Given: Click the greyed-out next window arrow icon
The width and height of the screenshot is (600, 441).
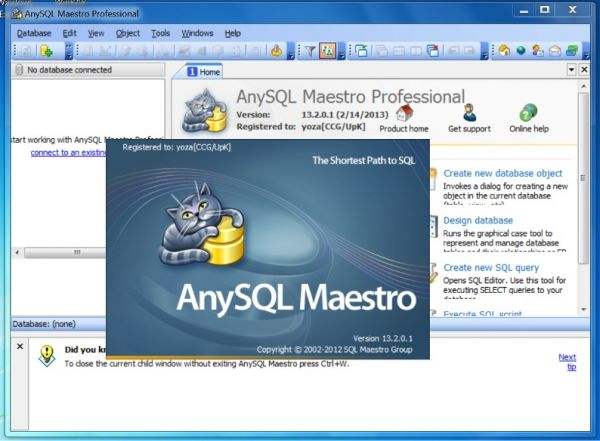Looking at the screenshot, I should pyautogui.click(x=470, y=51).
